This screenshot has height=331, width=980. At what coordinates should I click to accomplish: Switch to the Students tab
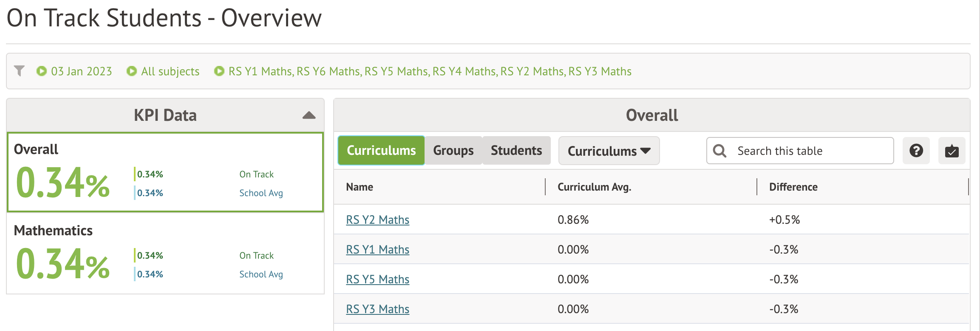[x=516, y=151]
